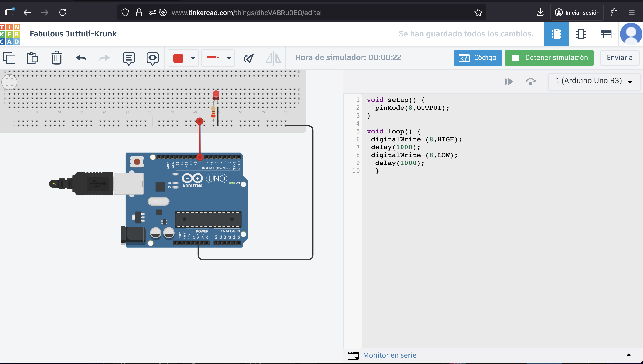Image resolution: width=643 pixels, height=364 pixels.
Task: Switch to the component list view tab
Action: click(x=606, y=34)
